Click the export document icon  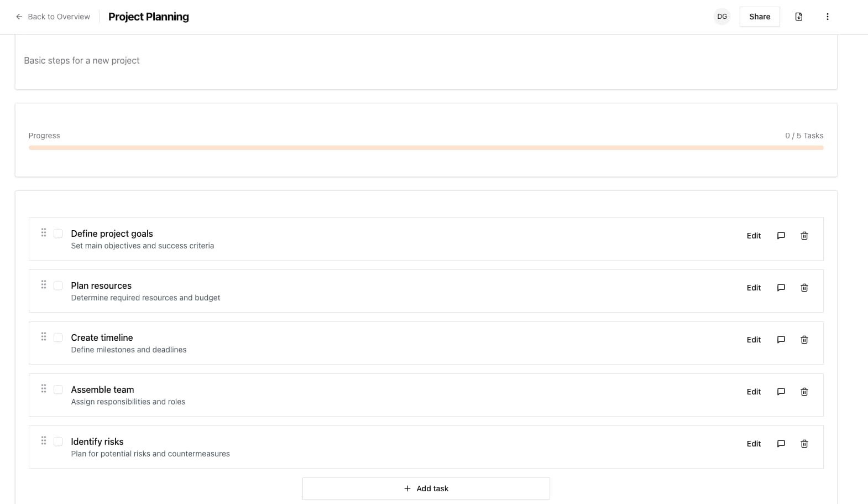(799, 17)
